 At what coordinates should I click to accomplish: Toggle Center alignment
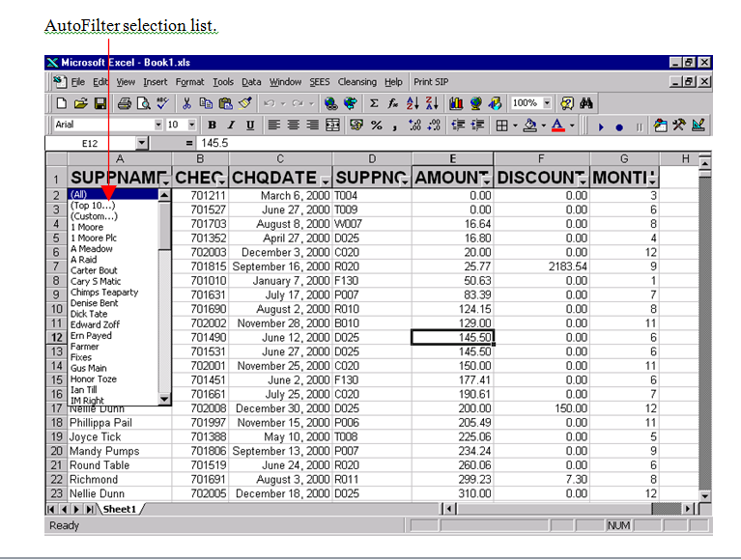coord(294,126)
